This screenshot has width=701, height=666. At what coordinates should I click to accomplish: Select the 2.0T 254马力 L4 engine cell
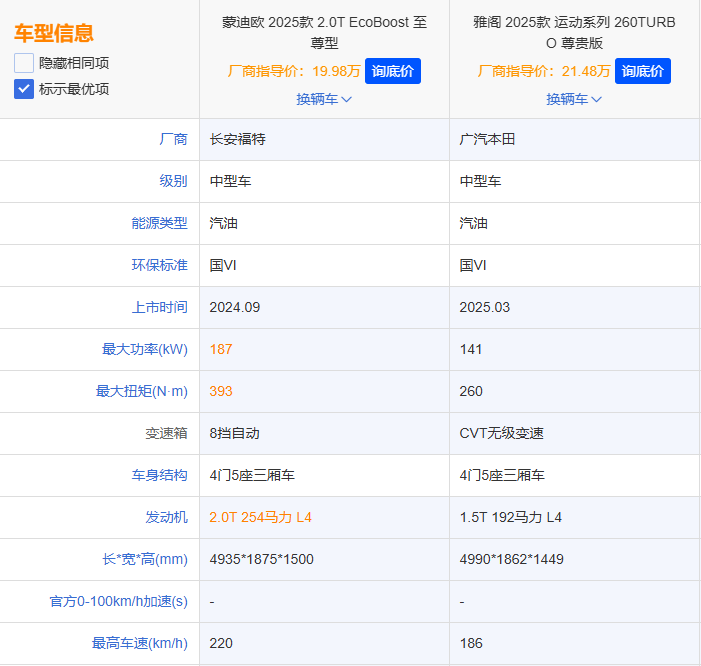point(325,517)
